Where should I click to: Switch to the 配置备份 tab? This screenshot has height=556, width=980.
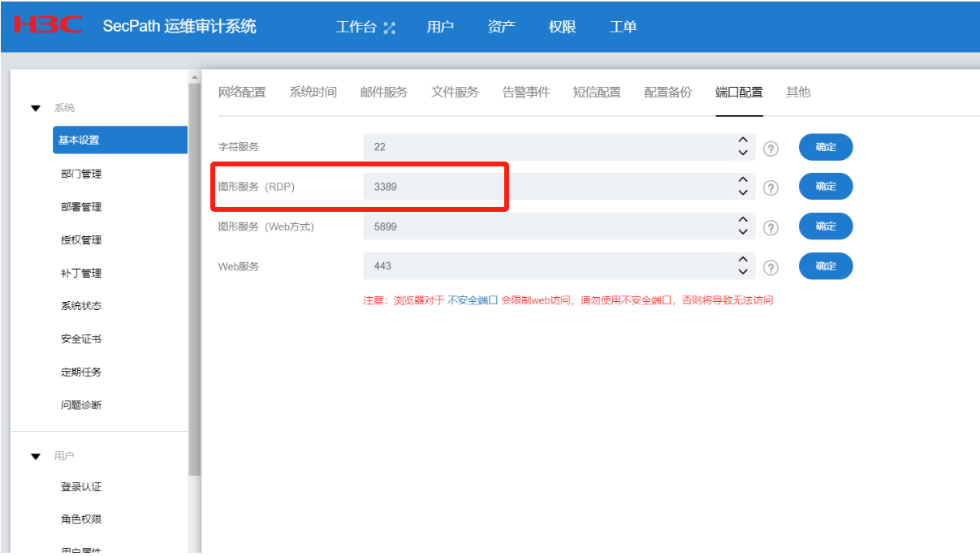point(668,93)
